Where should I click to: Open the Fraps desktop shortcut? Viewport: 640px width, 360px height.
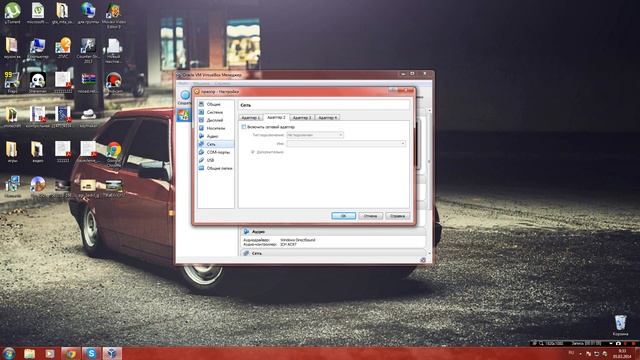click(12, 82)
